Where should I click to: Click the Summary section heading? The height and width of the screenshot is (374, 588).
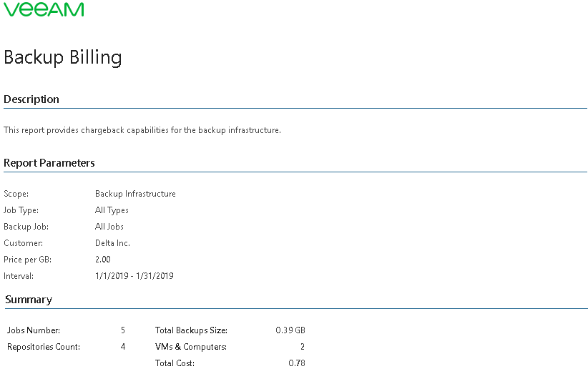coord(29,300)
